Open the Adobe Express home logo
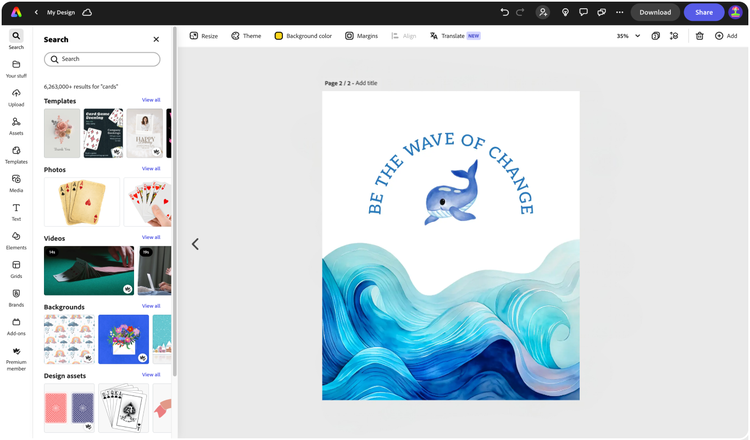This screenshot has height=440, width=750. point(16,12)
